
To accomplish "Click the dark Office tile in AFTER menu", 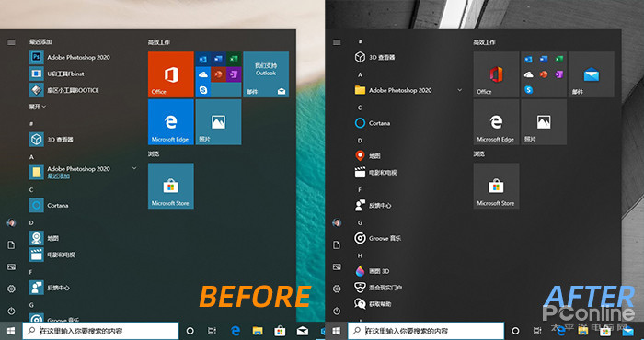I will tap(496, 74).
